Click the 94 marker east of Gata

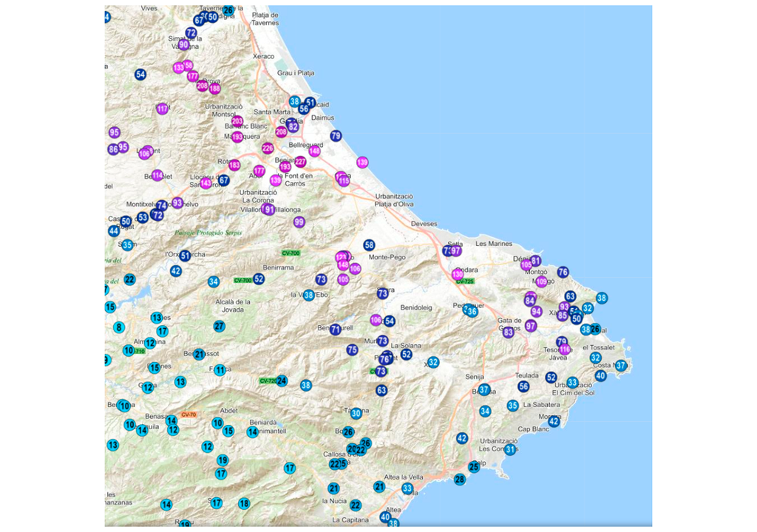click(x=537, y=312)
